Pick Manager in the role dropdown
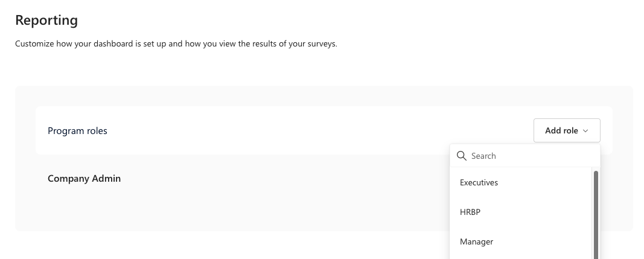 coord(476,241)
